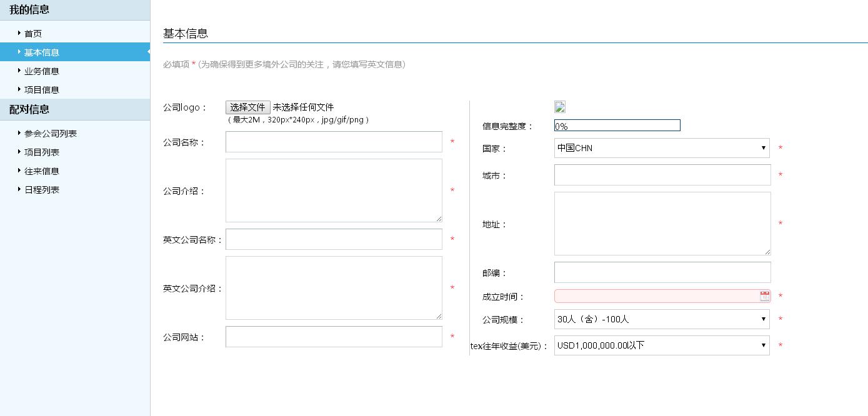Select 基本信息 in the sidebar
Image resolution: width=868 pixels, height=416 pixels.
(42, 52)
